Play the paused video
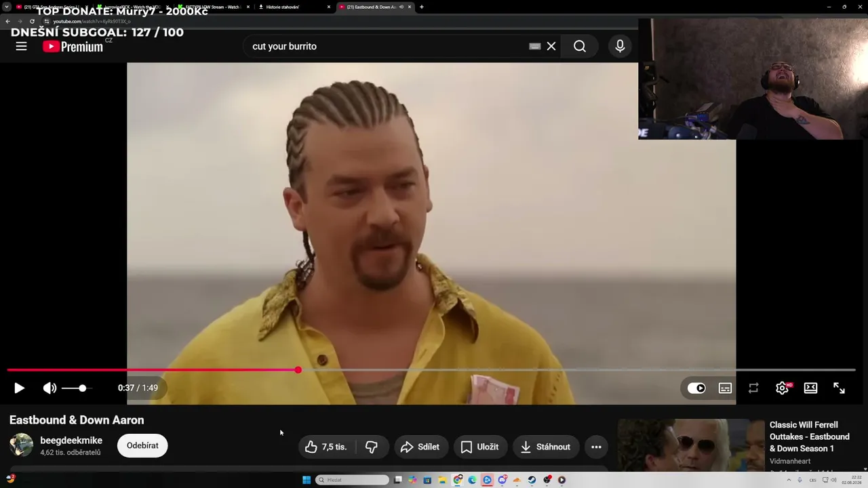Image resolution: width=868 pixels, height=488 pixels. pyautogui.click(x=19, y=388)
